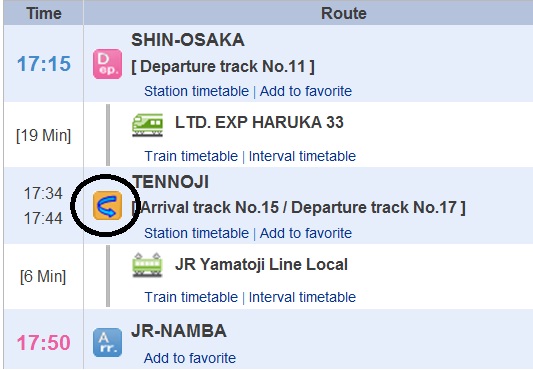Click the Time column header
Screen dimensions: 533x370
[44, 14]
